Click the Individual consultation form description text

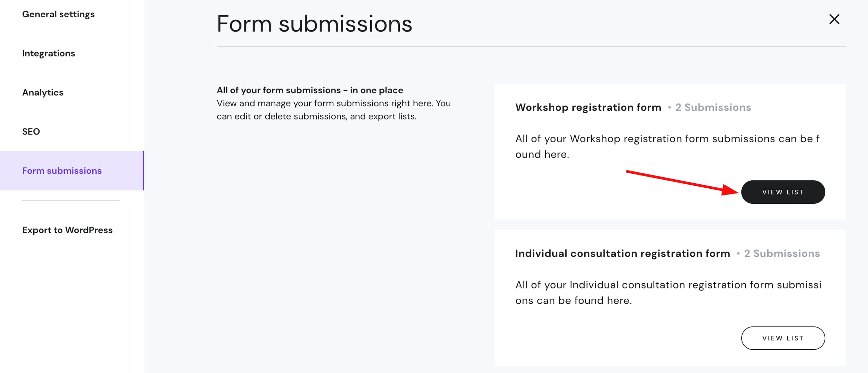668,293
